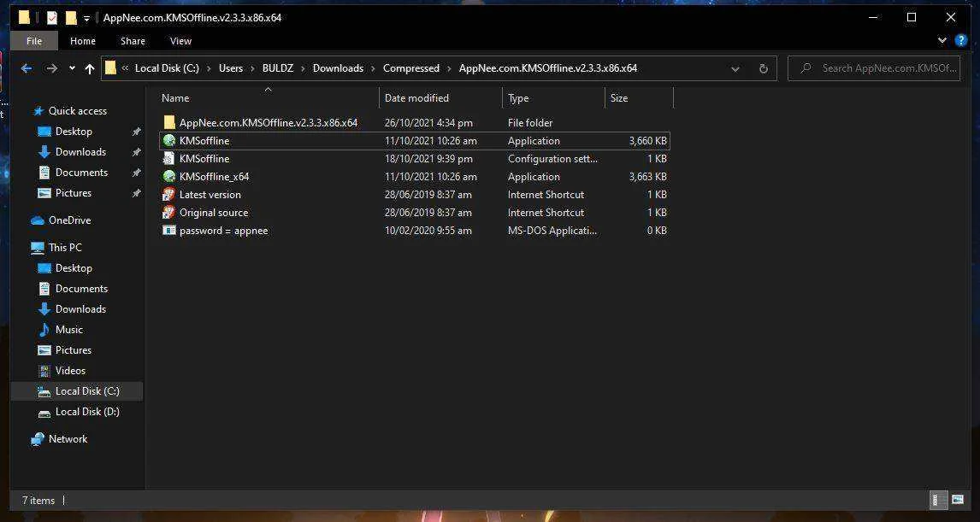Select the password = appnee file icon
The height and width of the screenshot is (522, 980).
tap(168, 231)
